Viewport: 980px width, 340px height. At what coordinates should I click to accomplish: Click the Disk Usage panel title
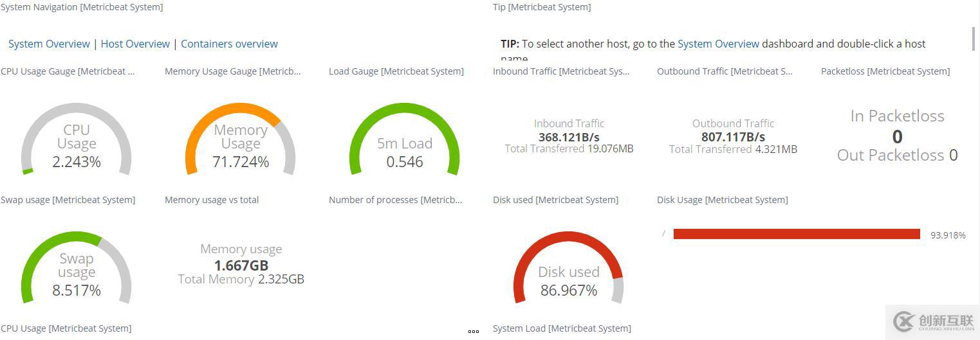point(722,200)
